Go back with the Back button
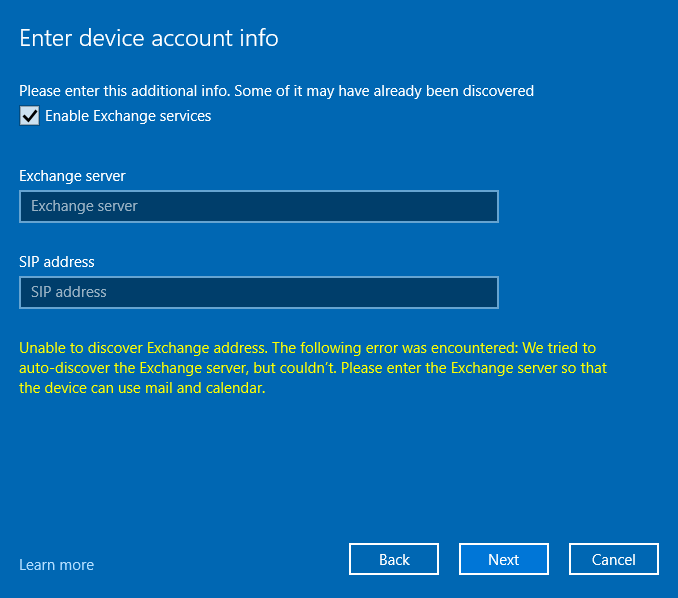 [394, 559]
